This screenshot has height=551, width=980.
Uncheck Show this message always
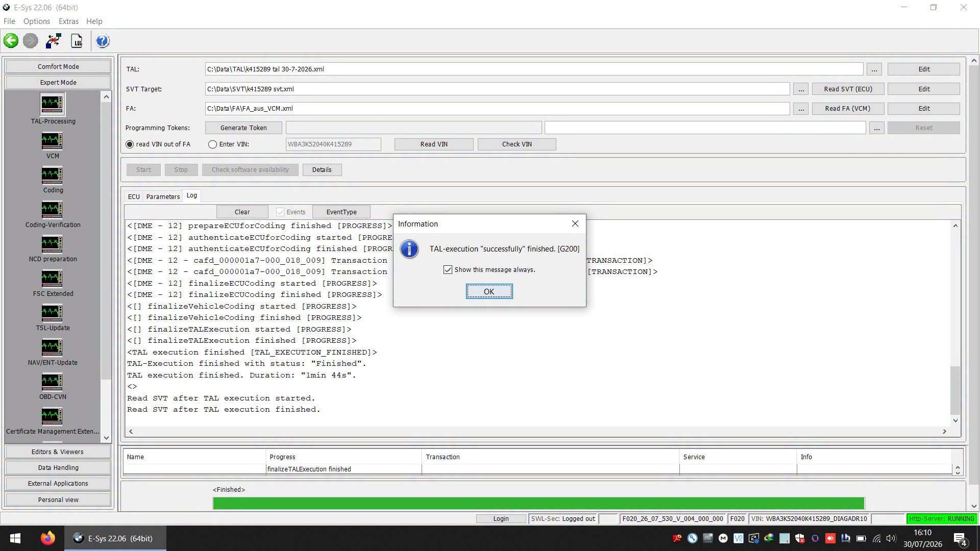pyautogui.click(x=448, y=270)
